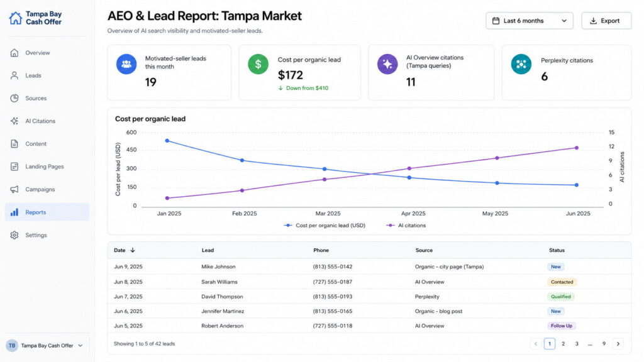The image size is (644, 362).
Task: Click the blue motivated-seller leads people icon
Action: (x=126, y=64)
